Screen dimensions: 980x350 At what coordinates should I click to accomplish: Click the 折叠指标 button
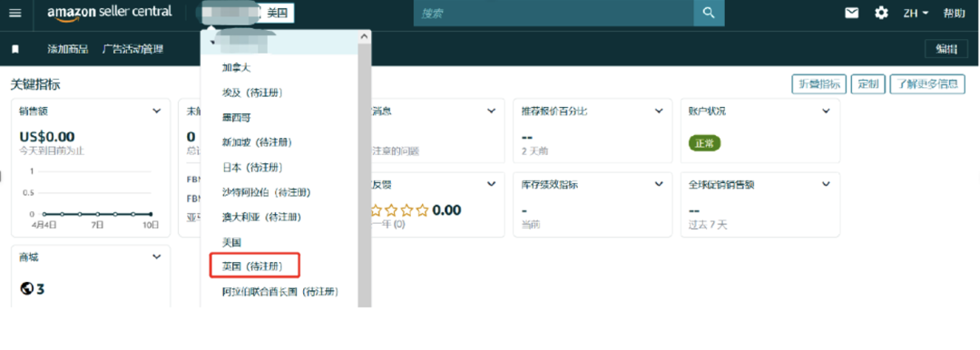click(x=819, y=84)
